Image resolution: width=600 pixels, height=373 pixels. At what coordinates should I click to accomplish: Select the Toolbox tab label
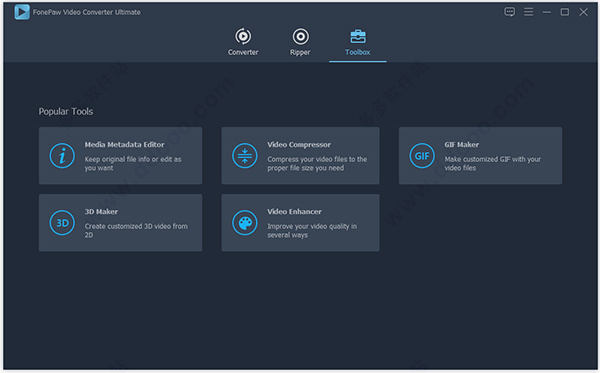click(x=357, y=52)
